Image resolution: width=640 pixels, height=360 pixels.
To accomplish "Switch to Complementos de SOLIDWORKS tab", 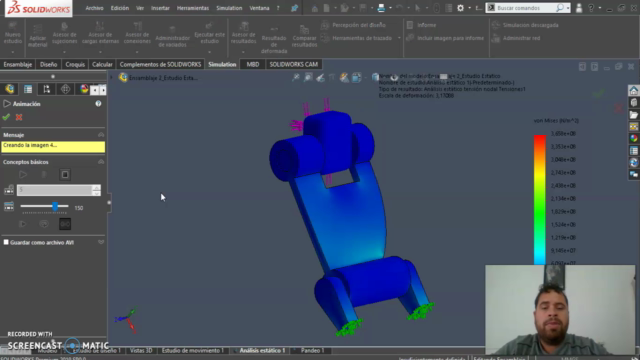I will 160,64.
